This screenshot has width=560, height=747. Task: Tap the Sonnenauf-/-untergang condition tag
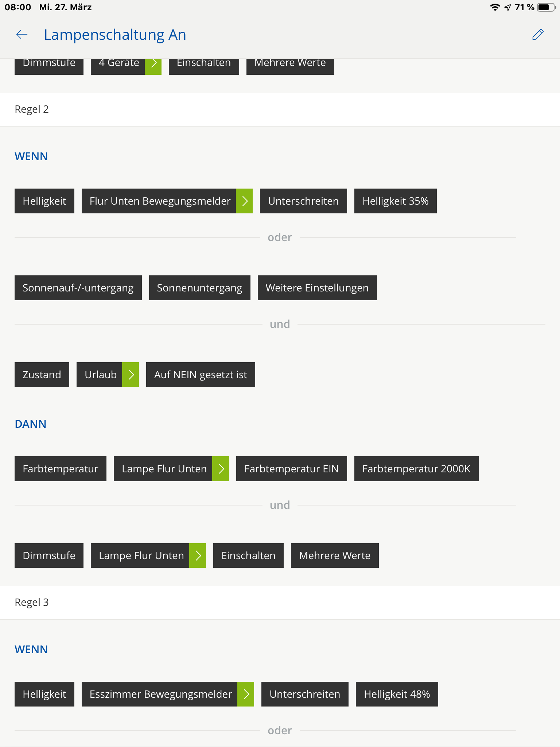point(78,288)
